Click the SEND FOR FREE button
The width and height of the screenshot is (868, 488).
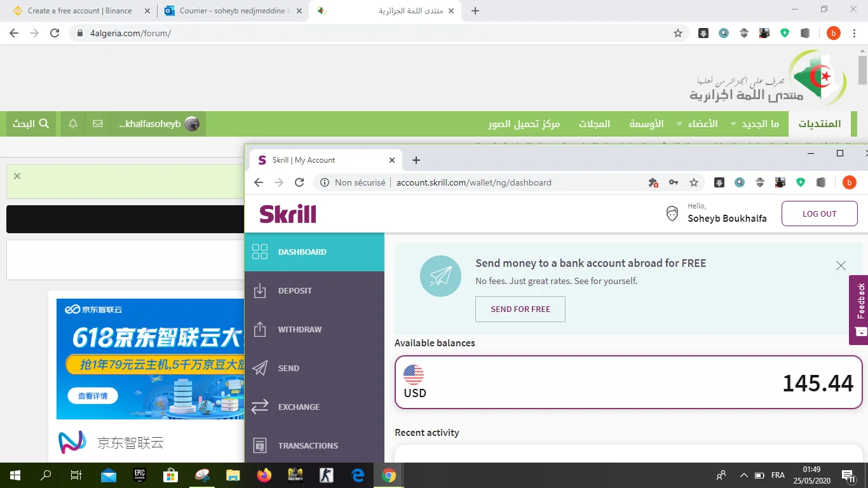coord(520,309)
